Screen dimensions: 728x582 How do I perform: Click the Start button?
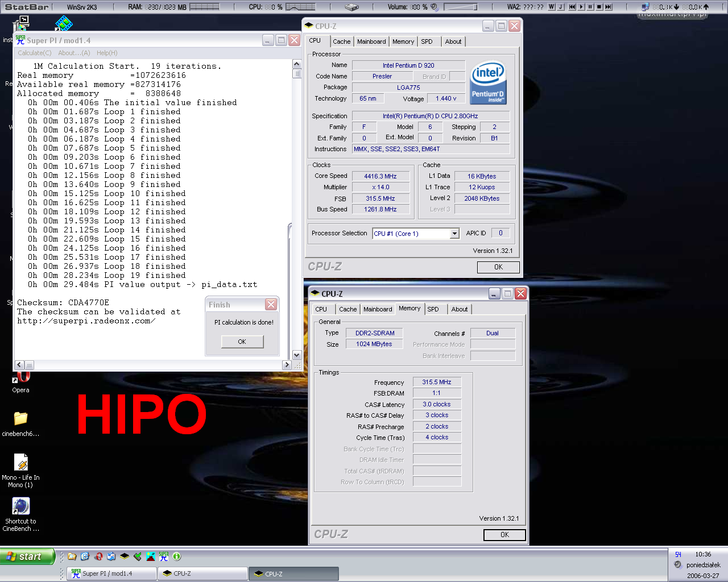tap(27, 556)
